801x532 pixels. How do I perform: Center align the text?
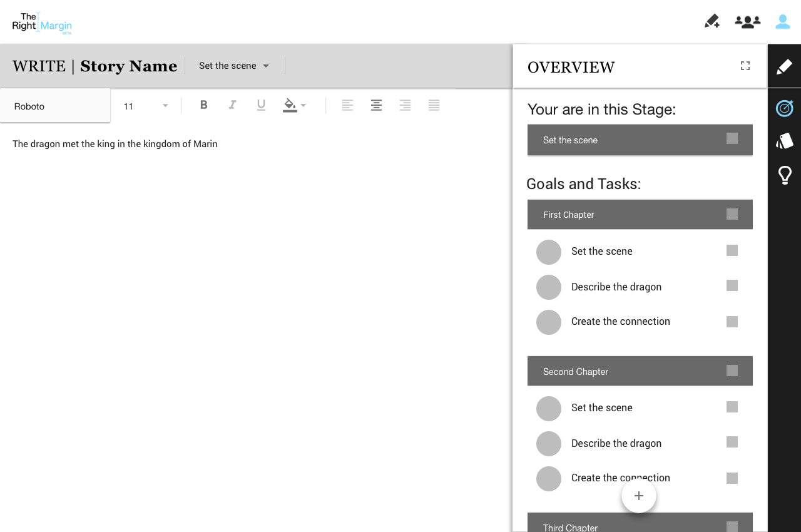[376, 105]
